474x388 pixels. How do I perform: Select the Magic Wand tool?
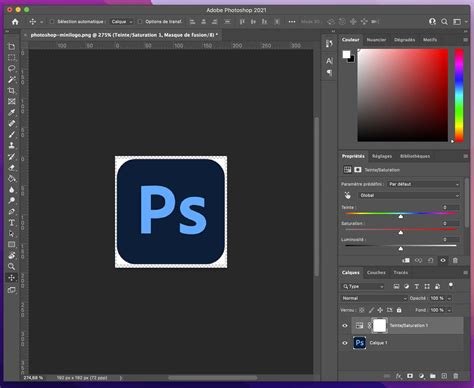coord(12,80)
